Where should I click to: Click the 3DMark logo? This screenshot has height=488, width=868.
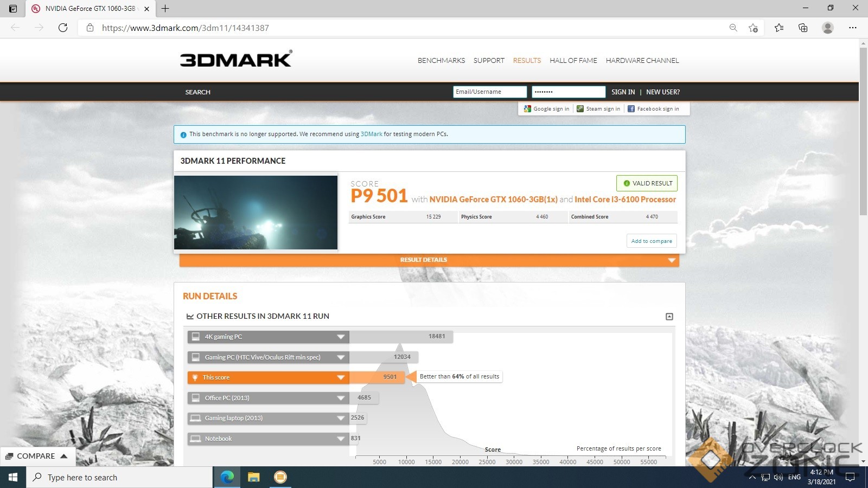tap(236, 59)
